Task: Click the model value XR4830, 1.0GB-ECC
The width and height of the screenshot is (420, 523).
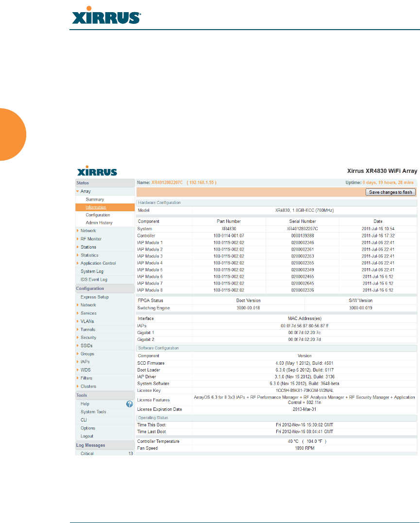Action: [304, 210]
